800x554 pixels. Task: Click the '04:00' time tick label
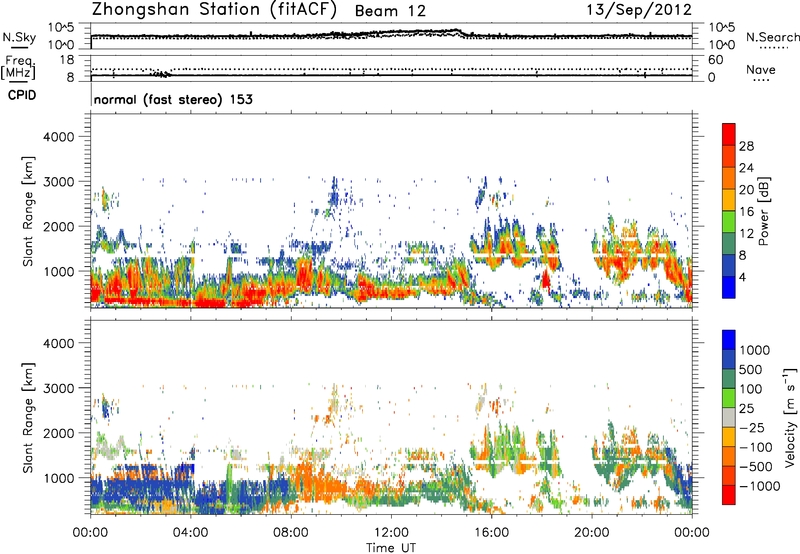[x=190, y=533]
